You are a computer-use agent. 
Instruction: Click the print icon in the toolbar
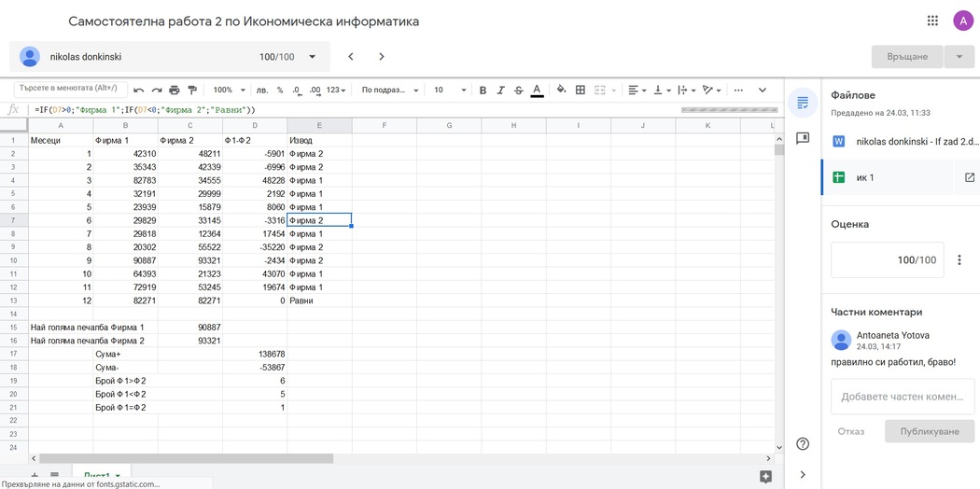pyautogui.click(x=175, y=91)
